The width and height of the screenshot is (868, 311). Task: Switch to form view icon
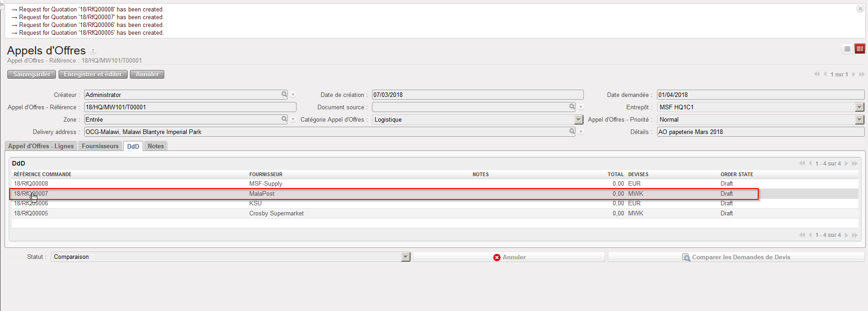860,49
